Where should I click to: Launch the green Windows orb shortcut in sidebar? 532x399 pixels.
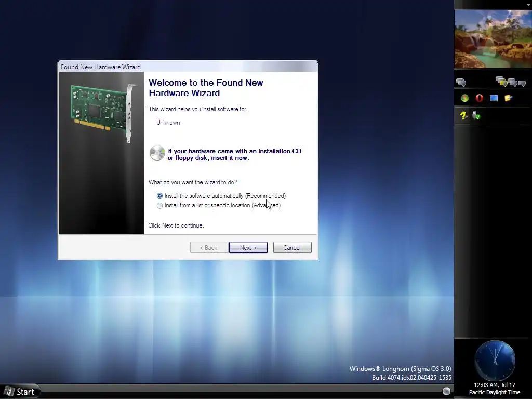(465, 98)
